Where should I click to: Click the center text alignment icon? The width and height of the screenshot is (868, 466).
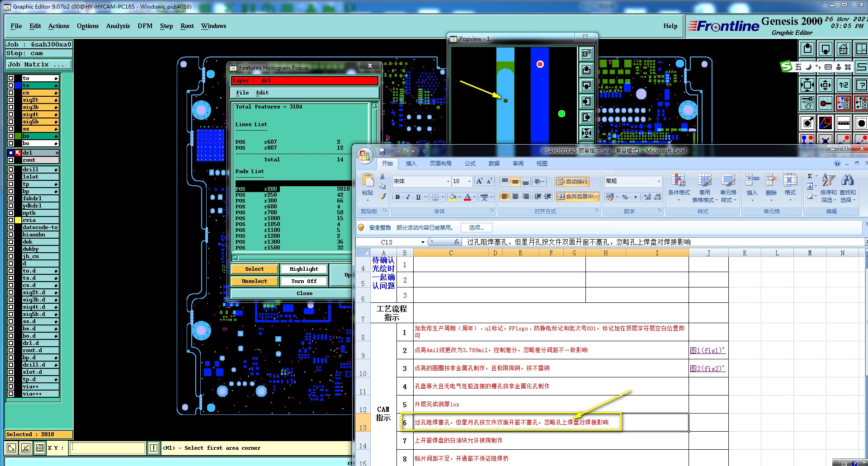click(515, 197)
